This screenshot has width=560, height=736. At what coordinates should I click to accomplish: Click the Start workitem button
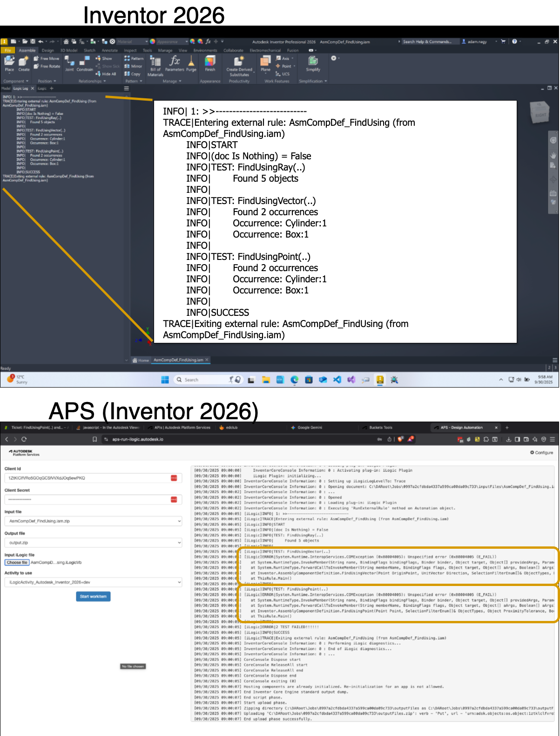point(93,596)
